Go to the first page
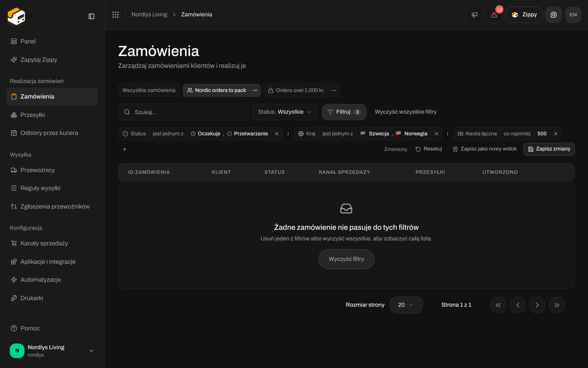This screenshot has height=368, width=588. 498,305
